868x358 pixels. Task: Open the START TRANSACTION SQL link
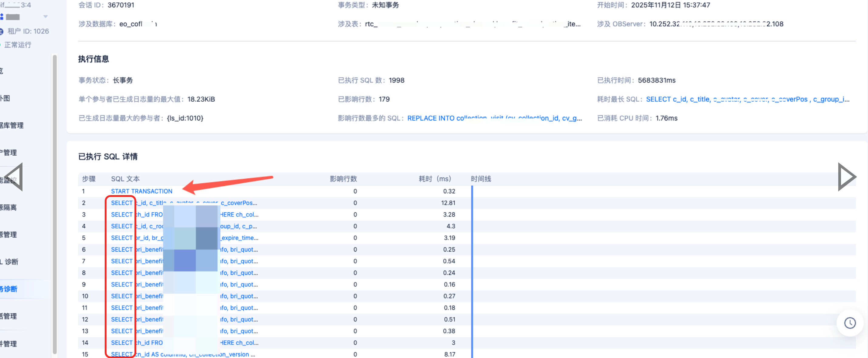(x=141, y=191)
